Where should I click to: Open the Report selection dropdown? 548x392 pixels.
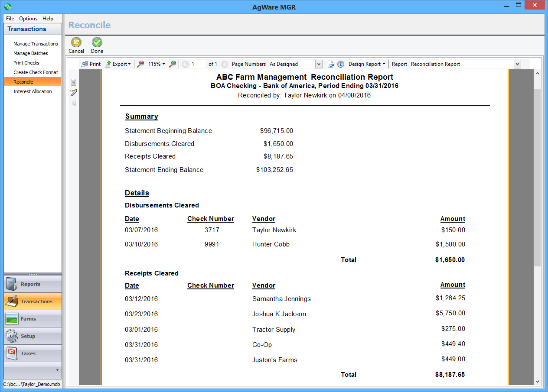click(x=517, y=64)
